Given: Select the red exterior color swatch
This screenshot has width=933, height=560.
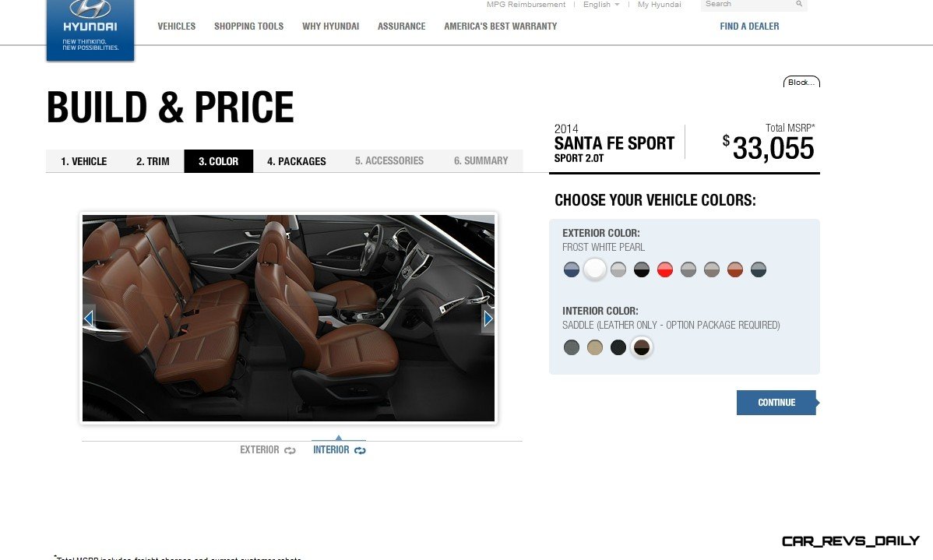Looking at the screenshot, I should pos(664,269).
